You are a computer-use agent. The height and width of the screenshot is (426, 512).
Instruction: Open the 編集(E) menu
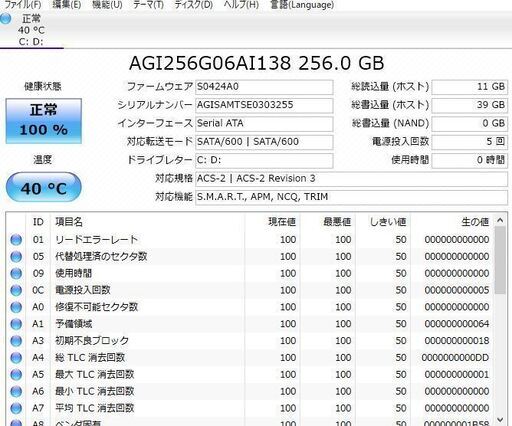point(67,4)
